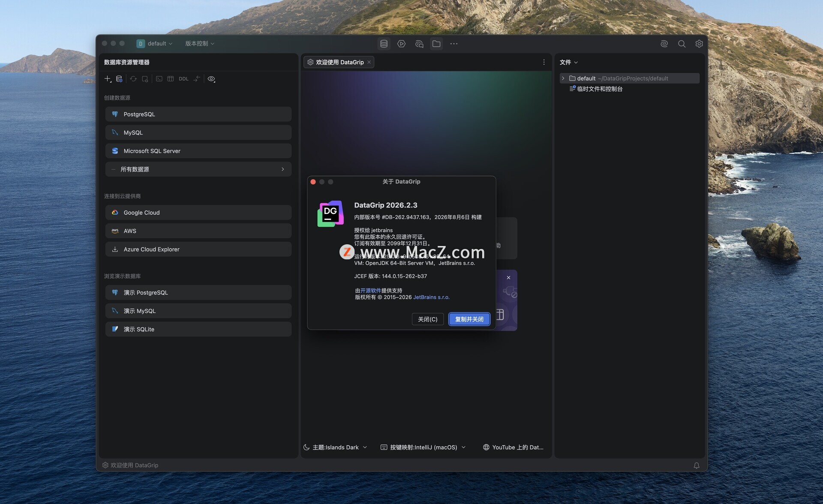Click the PostgreSQL elephant icon under 创建数据源
Screen dimensions: 823x504
[115, 114]
